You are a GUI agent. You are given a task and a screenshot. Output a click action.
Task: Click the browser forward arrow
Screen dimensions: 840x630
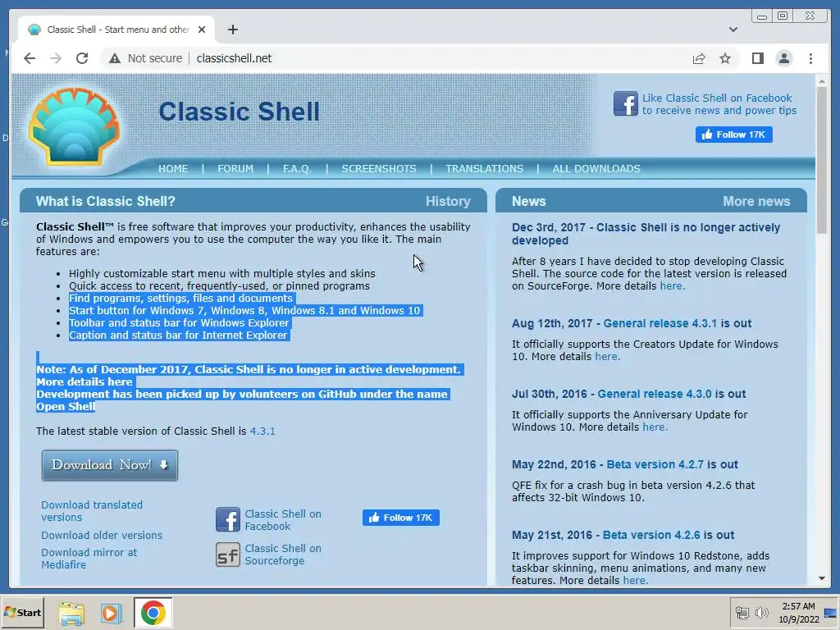(56, 58)
